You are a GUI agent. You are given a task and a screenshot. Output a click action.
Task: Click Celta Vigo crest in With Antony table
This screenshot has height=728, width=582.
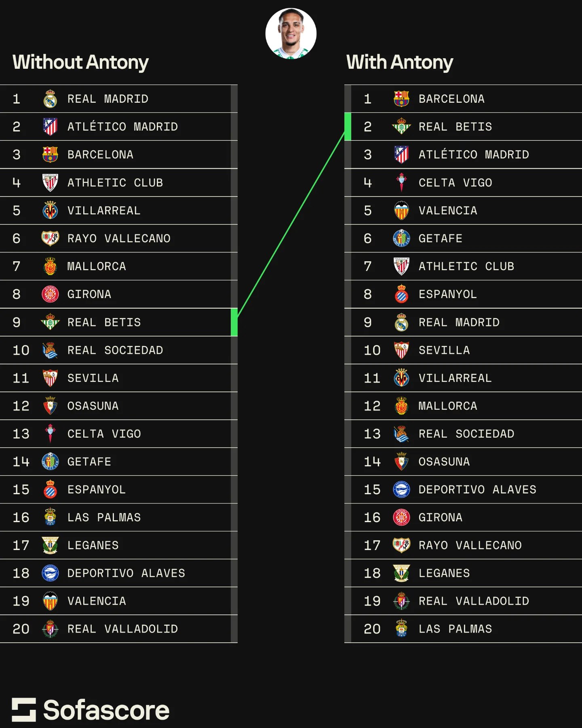[401, 183]
